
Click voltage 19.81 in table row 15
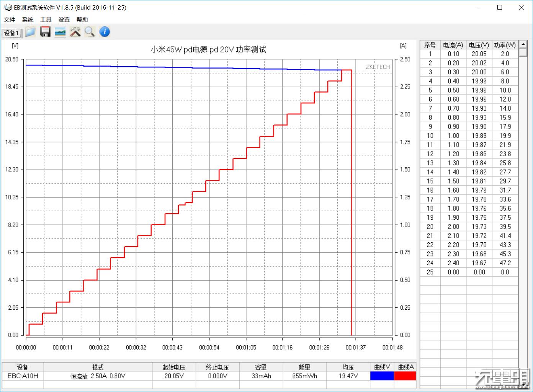coord(479,181)
